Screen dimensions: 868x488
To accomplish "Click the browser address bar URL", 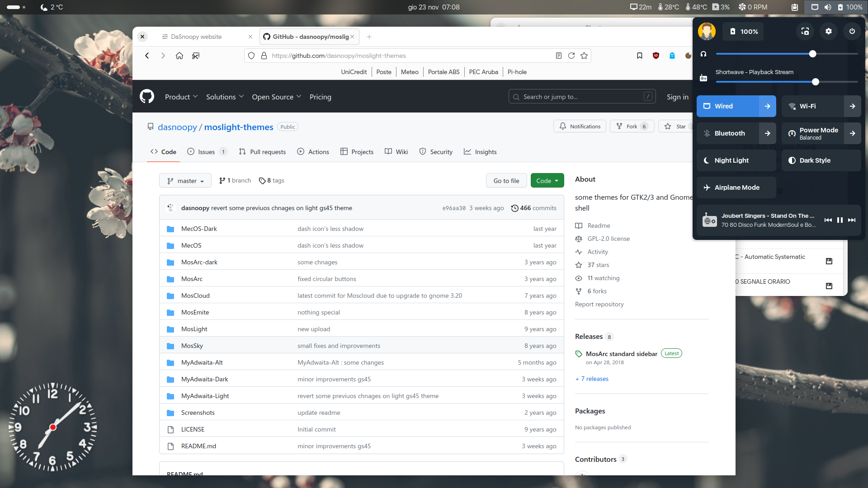I will pos(339,56).
